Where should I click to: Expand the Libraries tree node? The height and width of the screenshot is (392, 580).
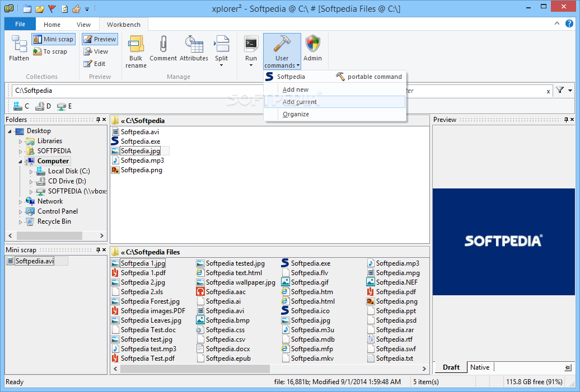coord(20,141)
